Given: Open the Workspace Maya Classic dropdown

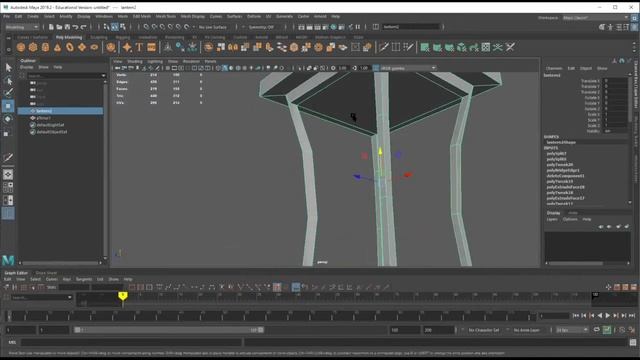Looking at the screenshot, I should pyautogui.click(x=595, y=18).
